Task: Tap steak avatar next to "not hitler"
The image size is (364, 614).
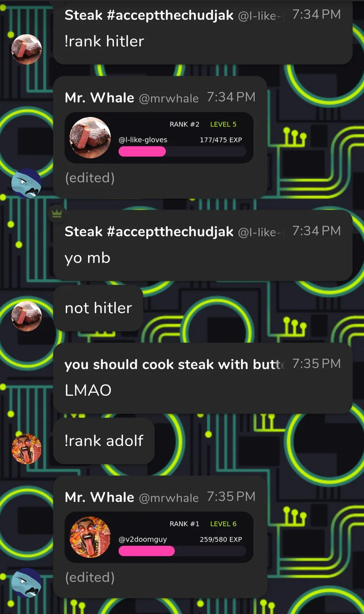Action: (x=27, y=316)
